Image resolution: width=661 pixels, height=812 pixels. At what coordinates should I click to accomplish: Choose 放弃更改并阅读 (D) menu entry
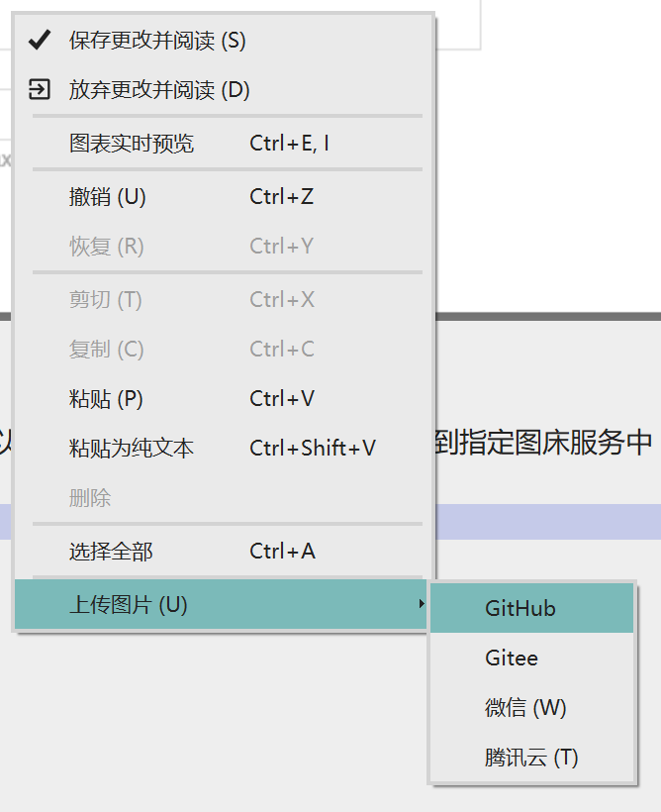coord(222,89)
